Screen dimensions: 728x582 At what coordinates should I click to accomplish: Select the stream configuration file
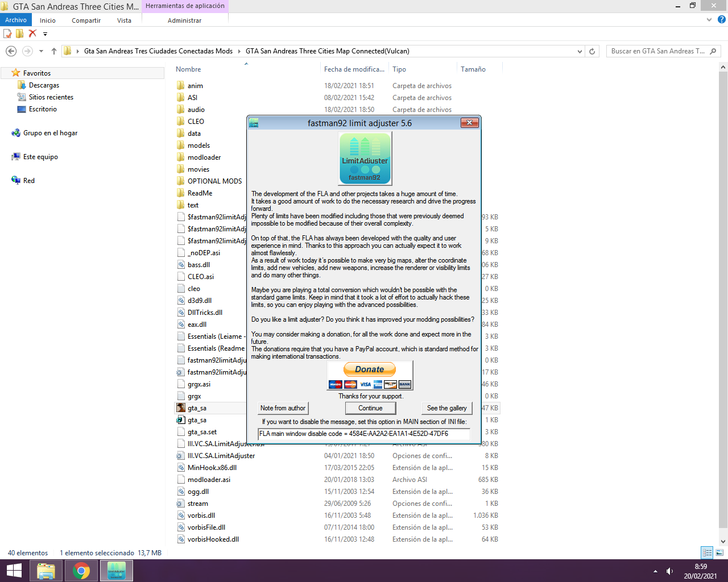click(x=197, y=504)
